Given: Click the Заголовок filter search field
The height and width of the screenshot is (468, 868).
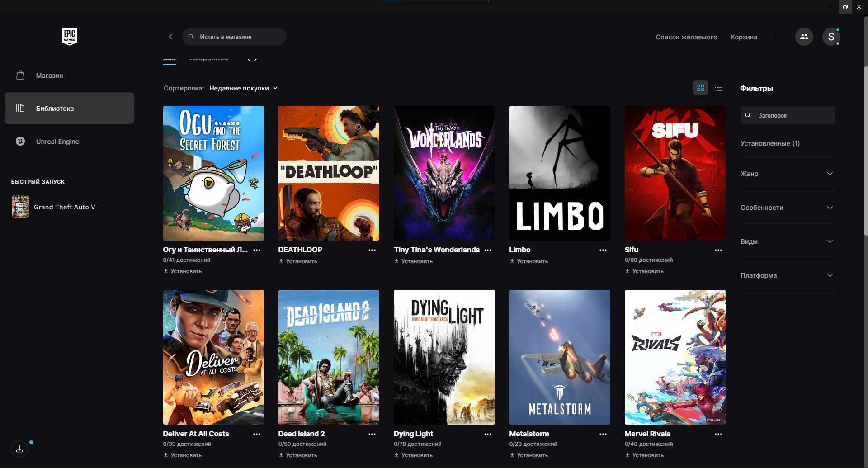Looking at the screenshot, I should 788,115.
